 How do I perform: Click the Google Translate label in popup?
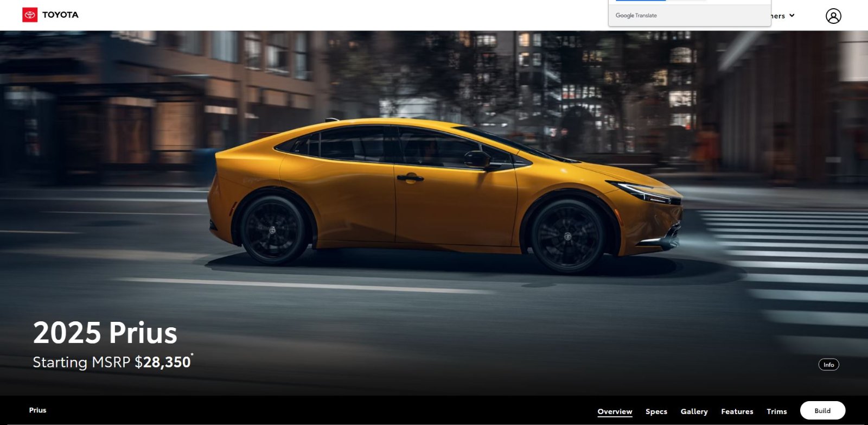coord(636,15)
